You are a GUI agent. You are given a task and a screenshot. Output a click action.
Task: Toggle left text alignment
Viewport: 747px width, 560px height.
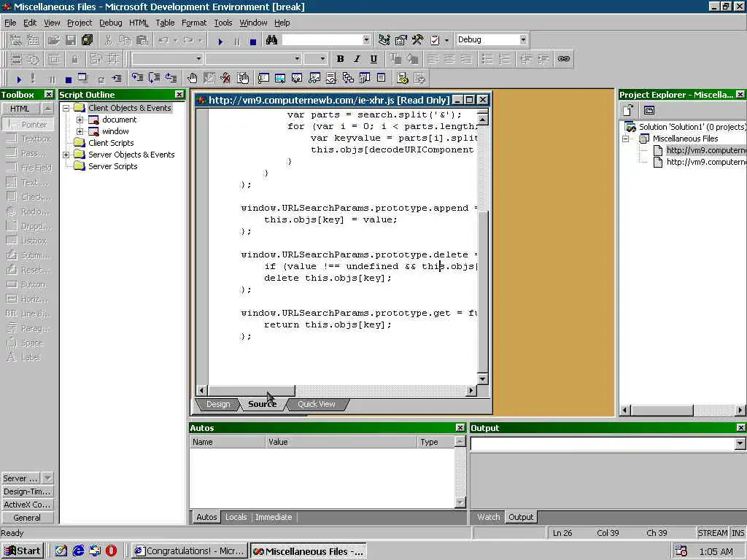coord(433,58)
